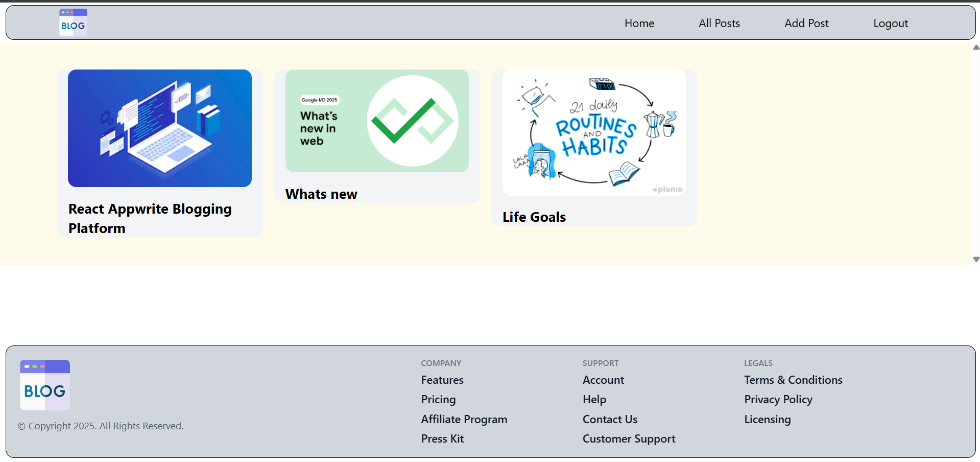Switch to the All Posts page

point(719,23)
